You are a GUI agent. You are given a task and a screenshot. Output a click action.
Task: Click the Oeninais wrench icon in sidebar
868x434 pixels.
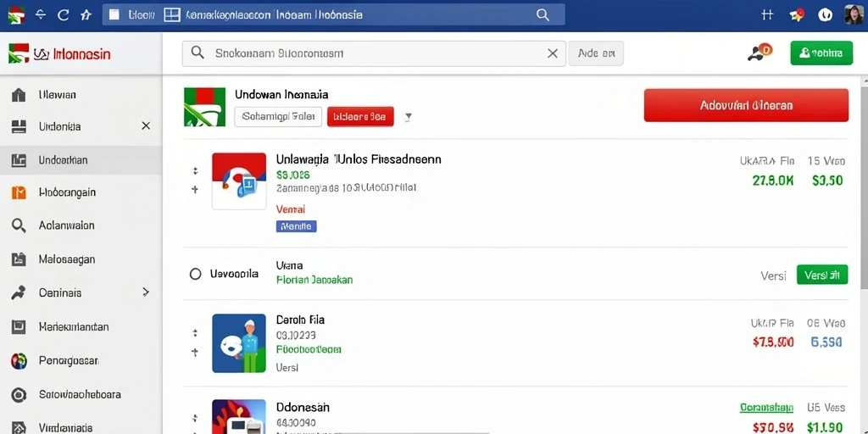(19, 292)
